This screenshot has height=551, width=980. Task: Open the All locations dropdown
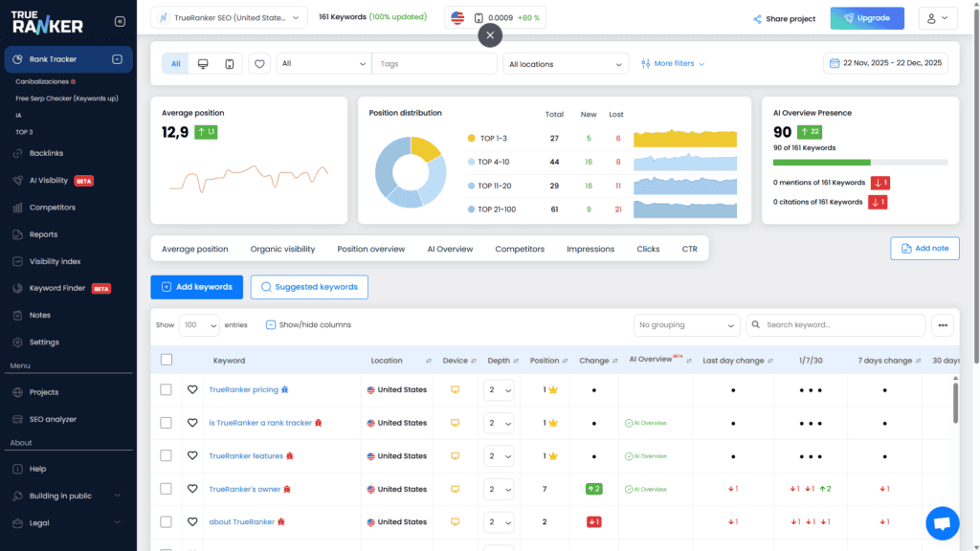point(565,63)
